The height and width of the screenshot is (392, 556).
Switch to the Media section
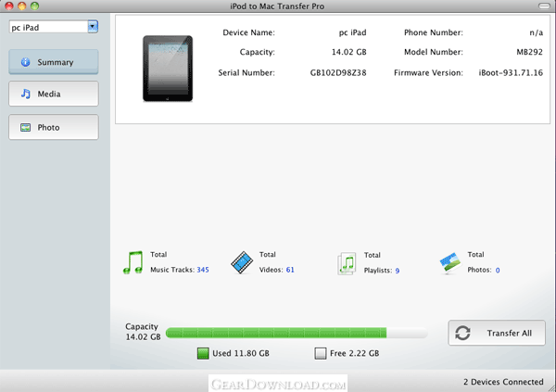54,94
